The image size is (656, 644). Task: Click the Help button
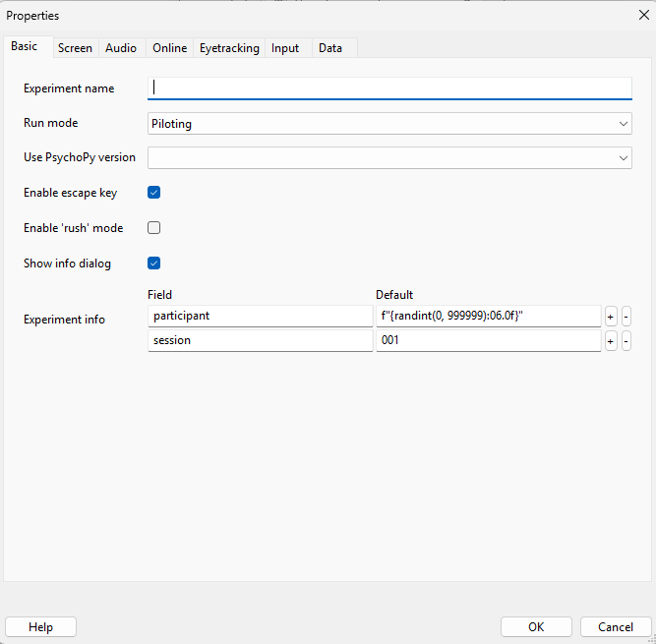coord(40,627)
